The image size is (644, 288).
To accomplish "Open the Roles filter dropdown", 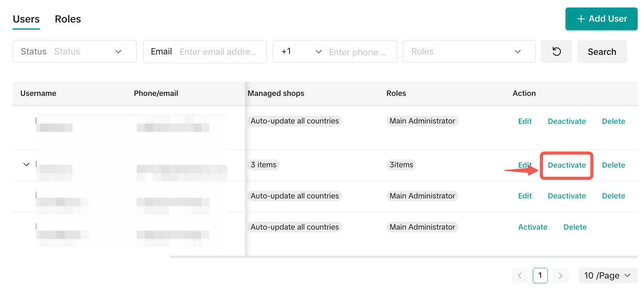I will click(469, 52).
